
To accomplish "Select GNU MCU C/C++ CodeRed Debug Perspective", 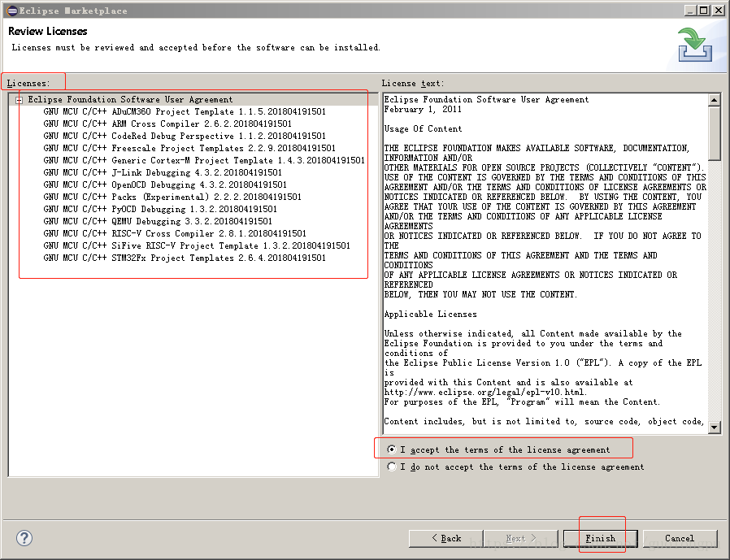I will (x=185, y=136).
